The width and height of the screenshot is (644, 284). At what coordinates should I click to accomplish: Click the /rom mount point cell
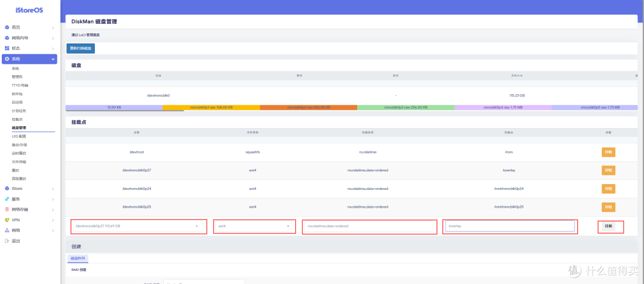point(509,152)
